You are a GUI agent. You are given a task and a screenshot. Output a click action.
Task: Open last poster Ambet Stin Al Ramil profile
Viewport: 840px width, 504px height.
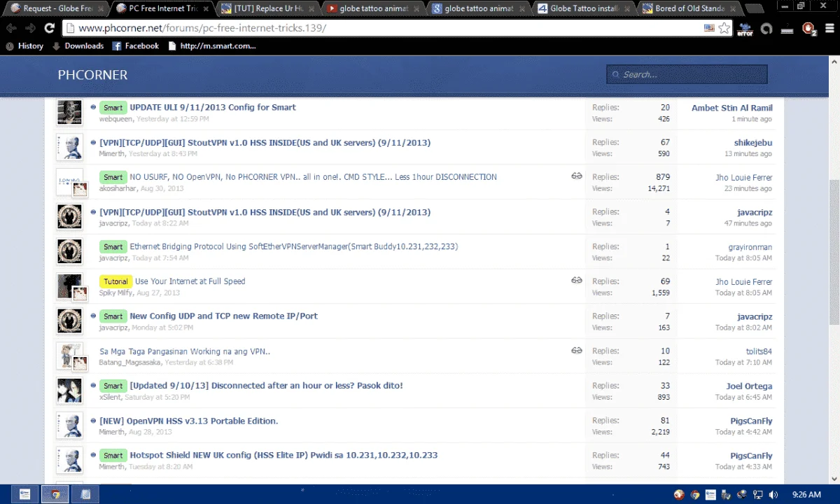(732, 108)
